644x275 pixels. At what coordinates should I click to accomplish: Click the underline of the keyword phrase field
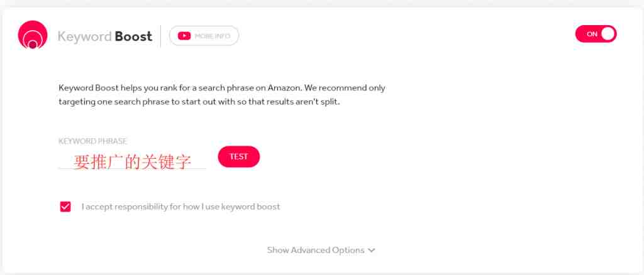pyautogui.click(x=132, y=168)
